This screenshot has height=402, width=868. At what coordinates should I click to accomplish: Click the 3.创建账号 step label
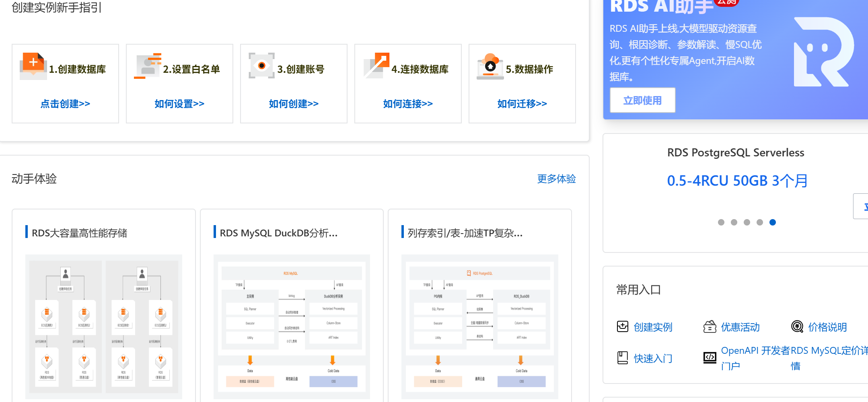tap(301, 69)
